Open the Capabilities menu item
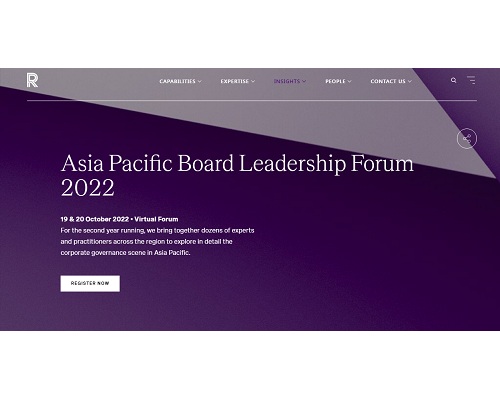Viewport: 500px width, 400px height. 177,81
